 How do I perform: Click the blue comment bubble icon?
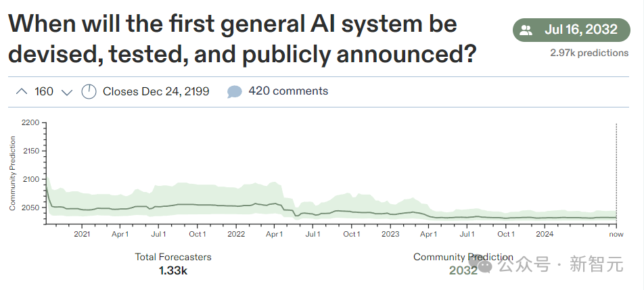pyautogui.click(x=234, y=91)
